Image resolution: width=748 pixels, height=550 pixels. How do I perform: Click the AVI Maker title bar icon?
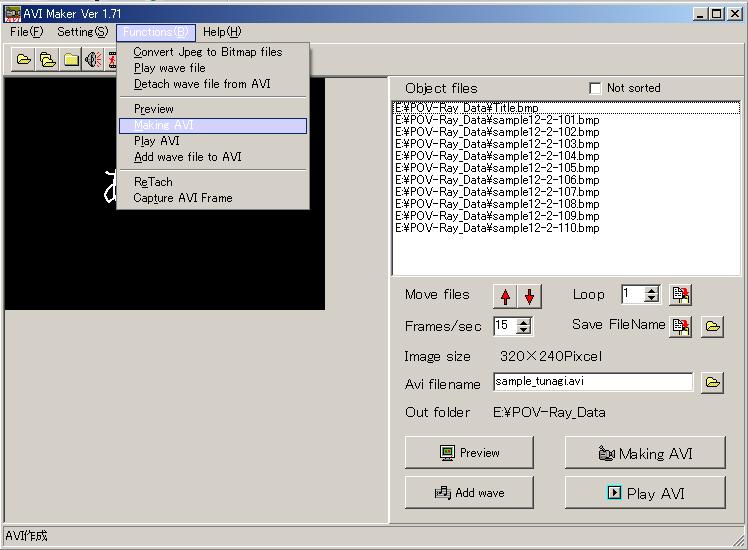coord(12,14)
